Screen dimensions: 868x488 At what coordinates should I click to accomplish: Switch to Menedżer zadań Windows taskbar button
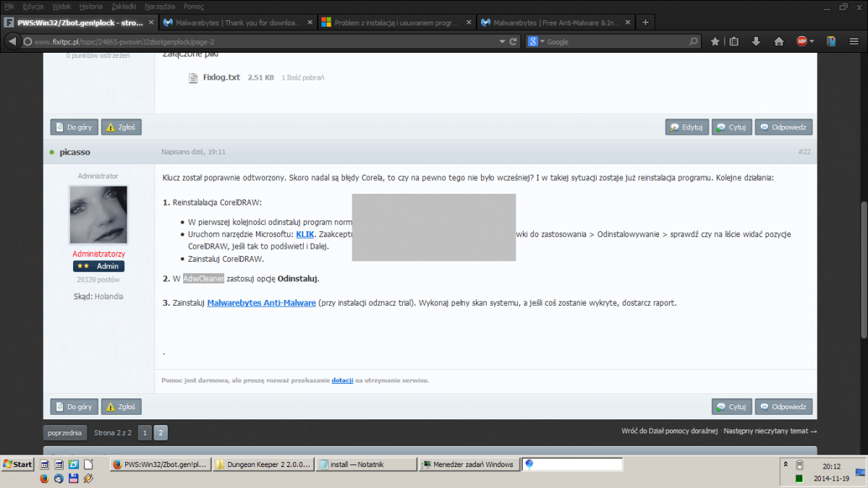[x=469, y=464]
